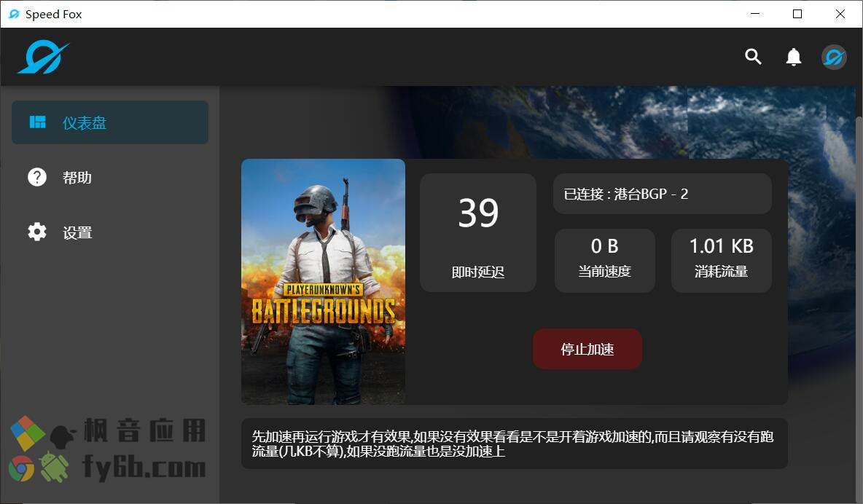863x504 pixels.
Task: Click the 停止加速 stop acceleration button
Action: point(587,349)
